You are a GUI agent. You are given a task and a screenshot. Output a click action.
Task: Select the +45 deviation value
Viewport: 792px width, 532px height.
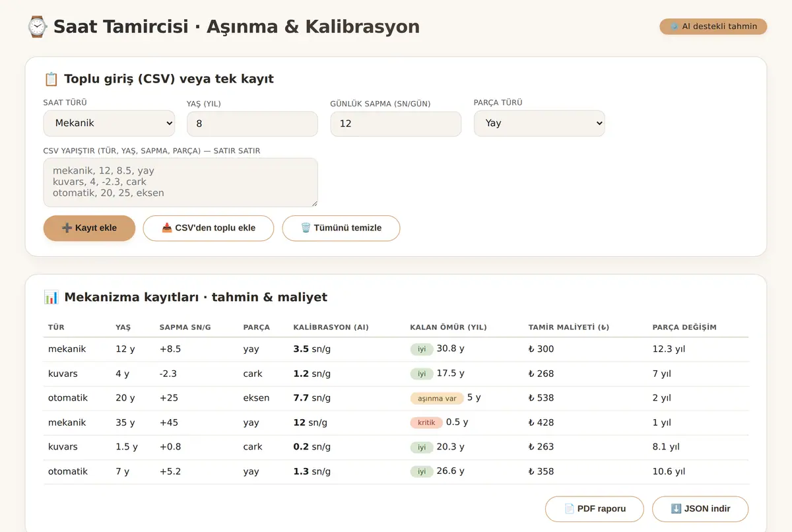169,422
